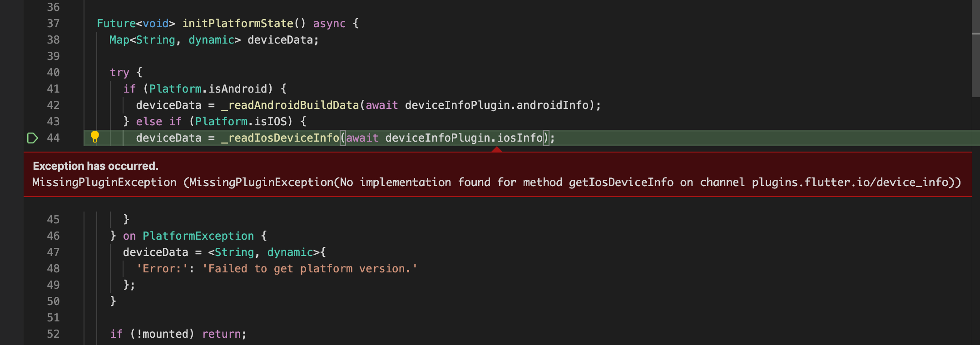Click the initPlatformState function name

[238, 24]
